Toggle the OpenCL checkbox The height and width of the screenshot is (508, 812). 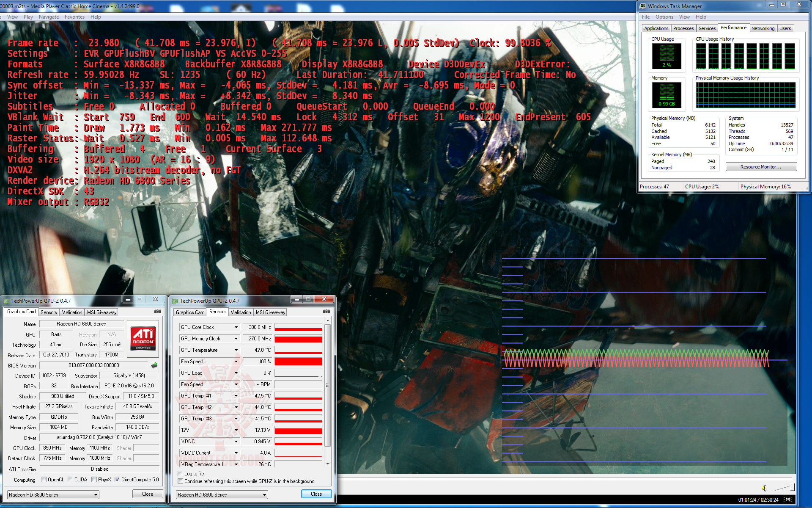44,480
